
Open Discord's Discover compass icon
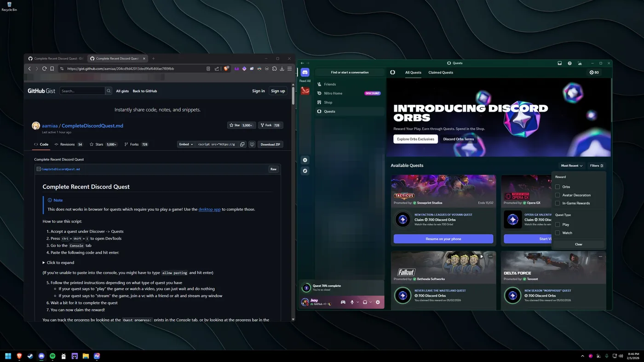click(x=305, y=171)
